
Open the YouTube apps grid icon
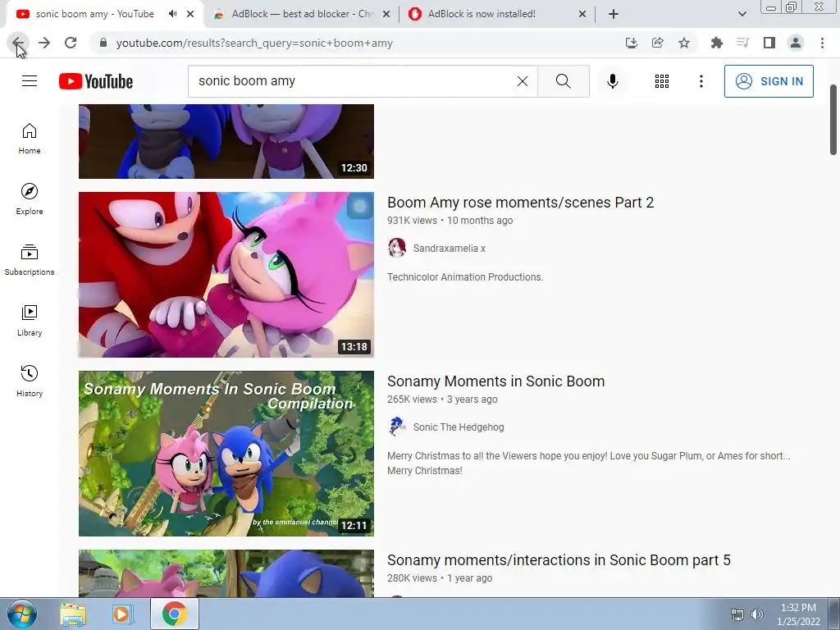click(x=662, y=81)
